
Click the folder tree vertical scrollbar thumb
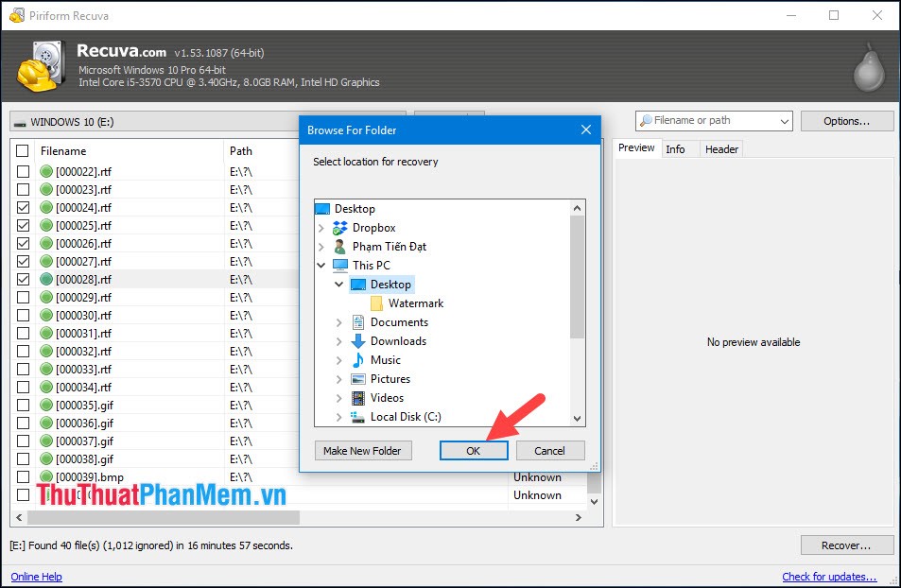(578, 277)
